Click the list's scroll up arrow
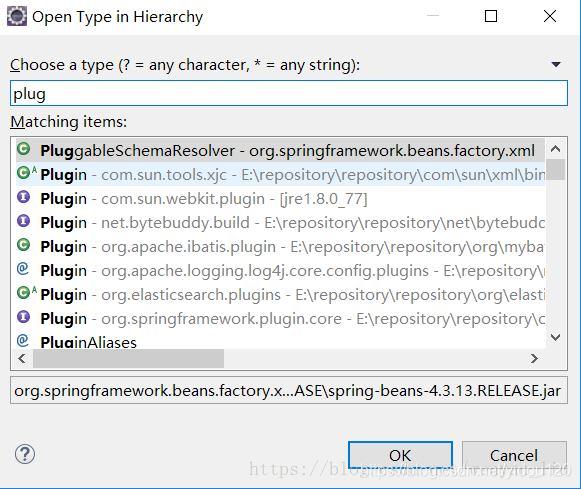The height and width of the screenshot is (489, 581). pyautogui.click(x=555, y=149)
